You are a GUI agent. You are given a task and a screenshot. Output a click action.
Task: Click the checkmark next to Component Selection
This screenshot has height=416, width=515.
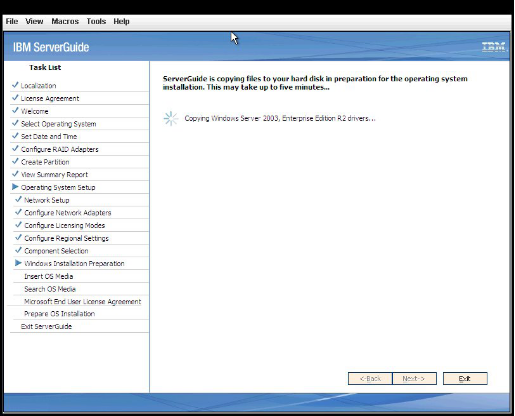point(18,250)
